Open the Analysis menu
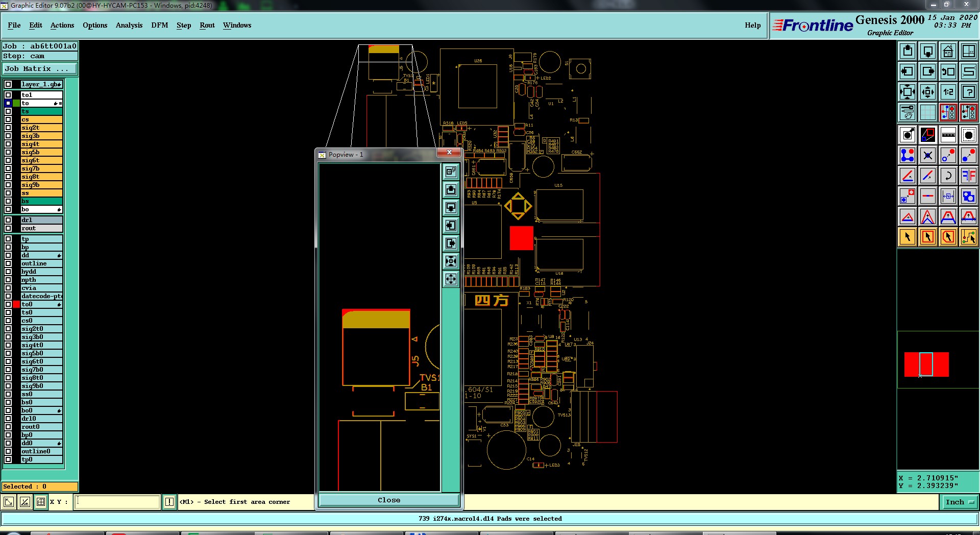 pyautogui.click(x=129, y=25)
